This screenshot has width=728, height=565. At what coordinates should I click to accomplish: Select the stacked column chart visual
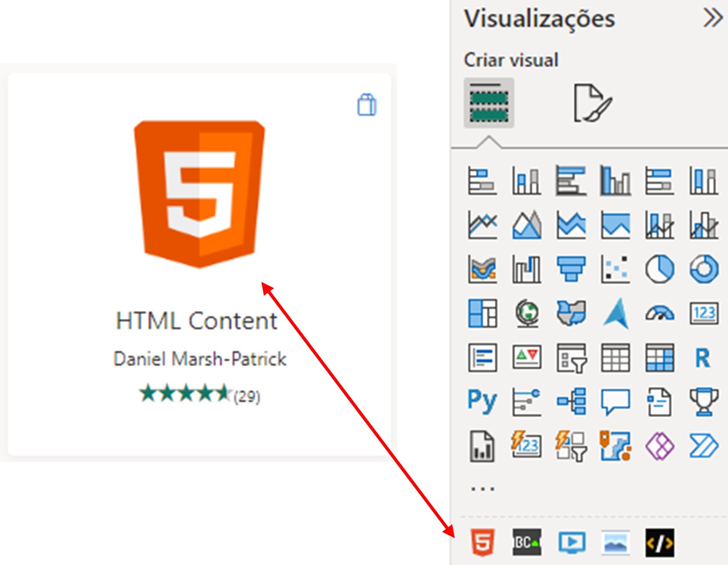(x=526, y=180)
